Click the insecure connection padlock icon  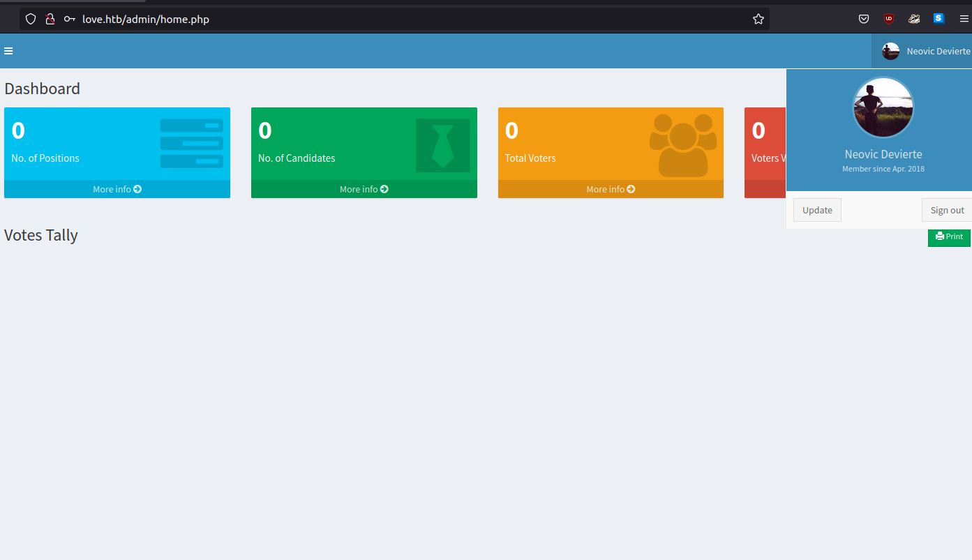(x=50, y=20)
